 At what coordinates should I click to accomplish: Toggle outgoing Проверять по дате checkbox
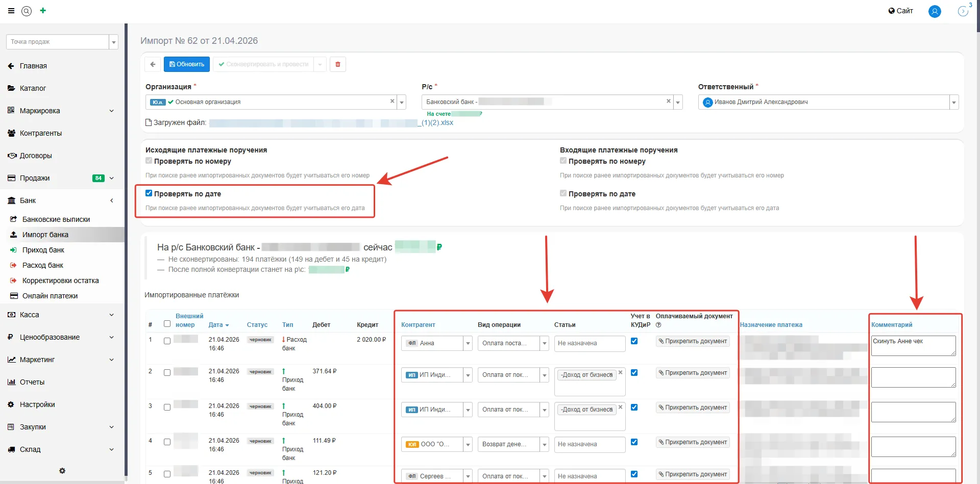(149, 193)
